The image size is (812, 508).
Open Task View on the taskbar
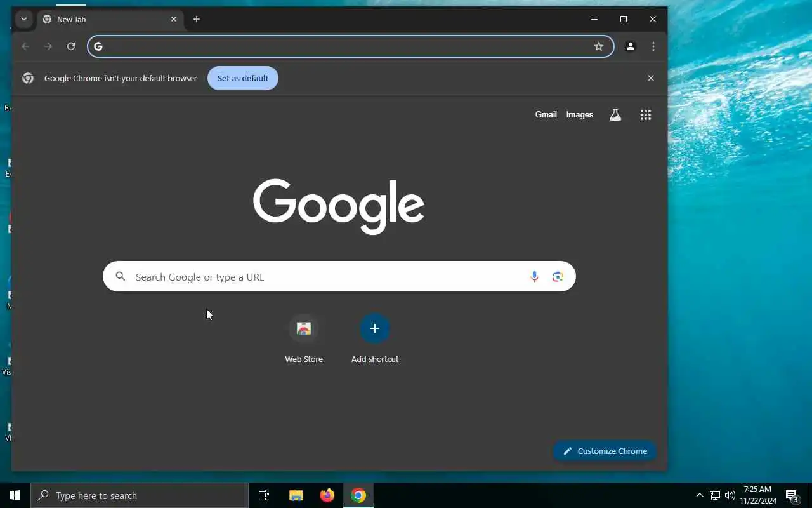coord(264,495)
